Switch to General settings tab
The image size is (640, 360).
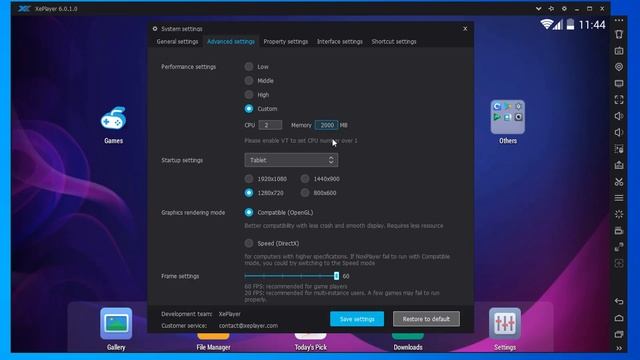point(177,42)
